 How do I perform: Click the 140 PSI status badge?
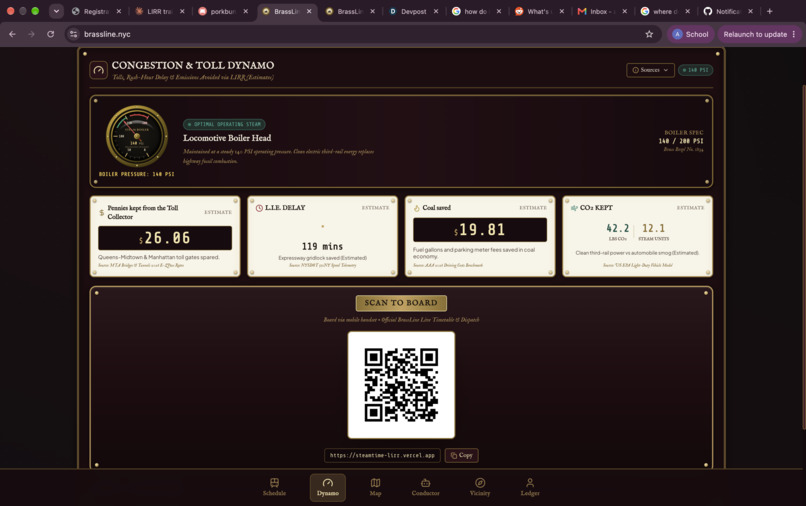[695, 70]
